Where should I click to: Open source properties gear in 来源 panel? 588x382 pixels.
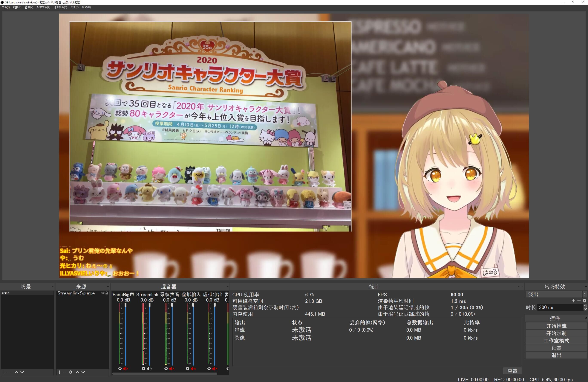point(71,372)
